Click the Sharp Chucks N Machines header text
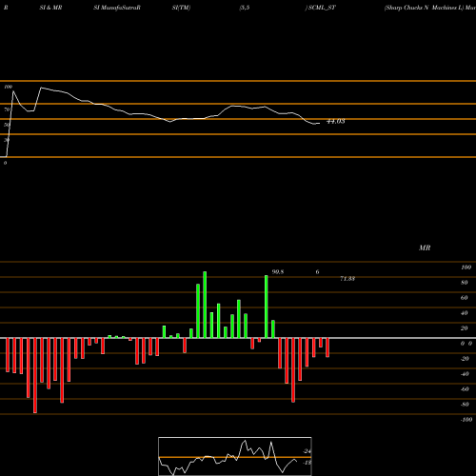The height and width of the screenshot is (476, 476). point(425,8)
